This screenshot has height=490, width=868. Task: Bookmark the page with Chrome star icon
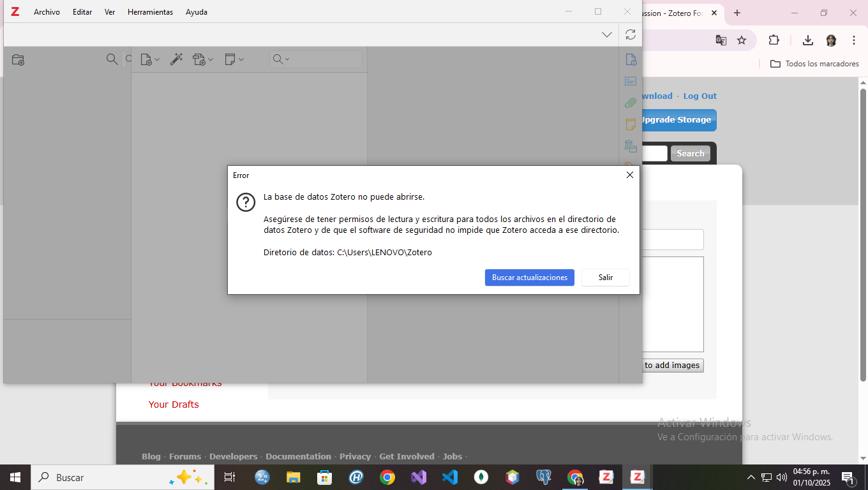(742, 40)
